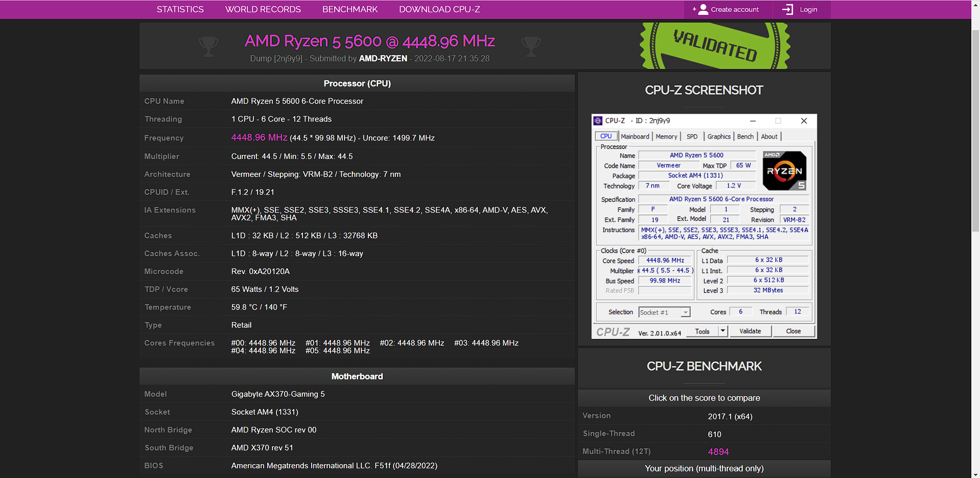This screenshot has width=980, height=478.
Task: Click the benchmark Version 2017.1 (x64) value
Action: click(730, 417)
